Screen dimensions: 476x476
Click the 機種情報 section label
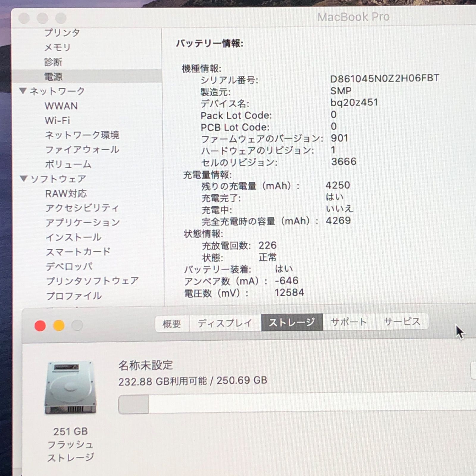coord(201,69)
